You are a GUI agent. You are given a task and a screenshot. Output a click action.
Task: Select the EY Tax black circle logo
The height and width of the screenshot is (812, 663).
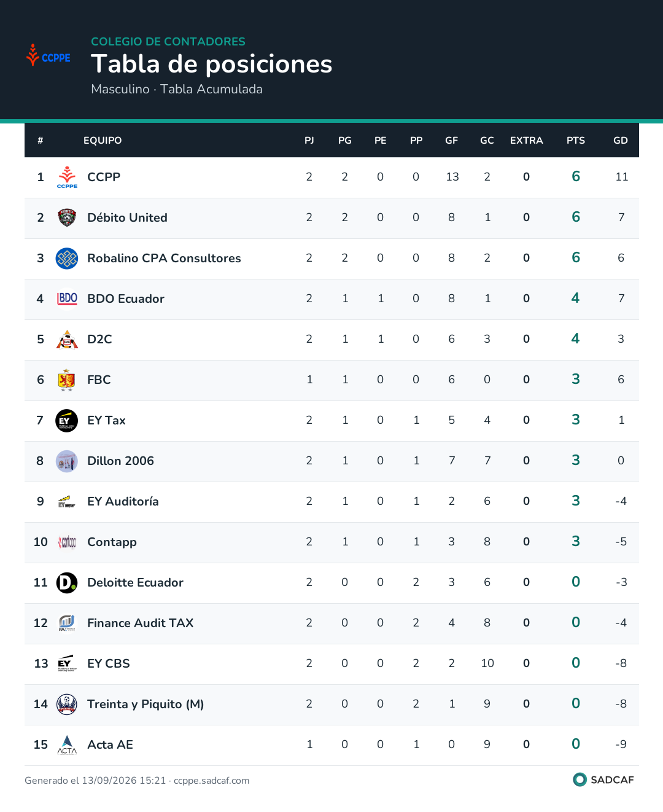67,420
